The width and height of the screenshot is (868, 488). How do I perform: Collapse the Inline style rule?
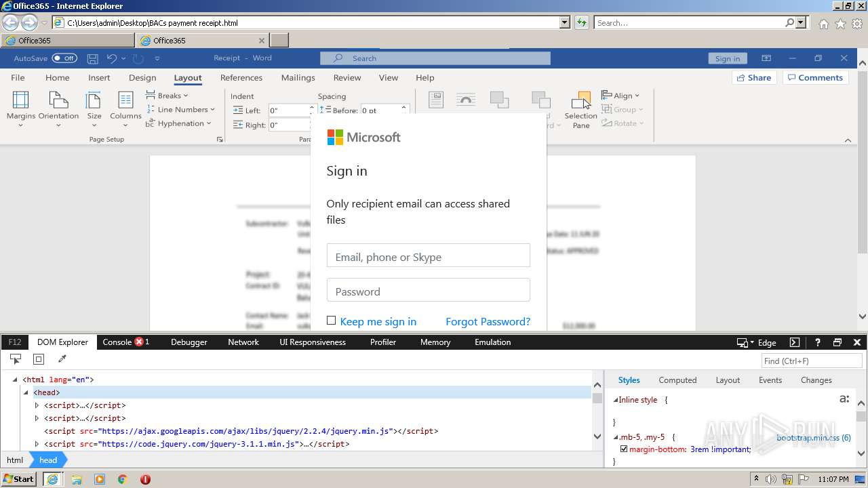(x=616, y=400)
